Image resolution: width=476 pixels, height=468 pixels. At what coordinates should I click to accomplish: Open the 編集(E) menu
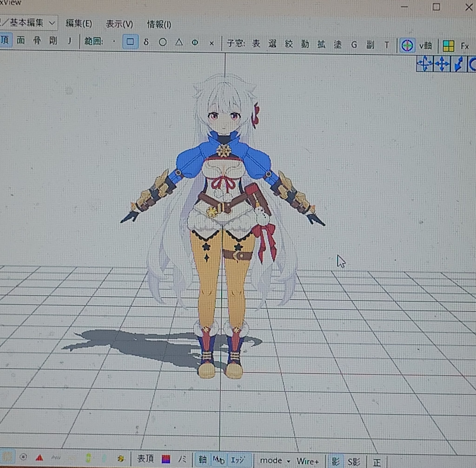(79, 23)
